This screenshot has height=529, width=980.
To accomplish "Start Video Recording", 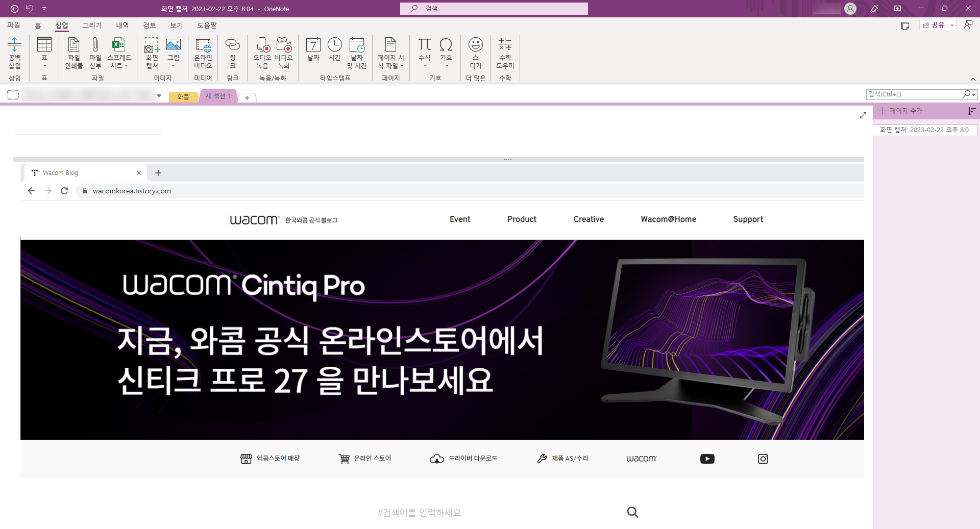I will (284, 53).
